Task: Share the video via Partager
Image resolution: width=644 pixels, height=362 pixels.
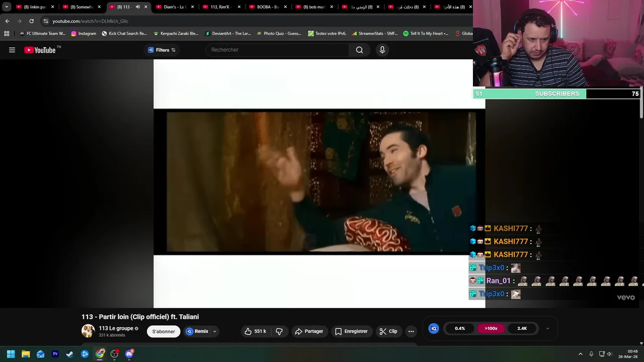Action: click(x=309, y=331)
